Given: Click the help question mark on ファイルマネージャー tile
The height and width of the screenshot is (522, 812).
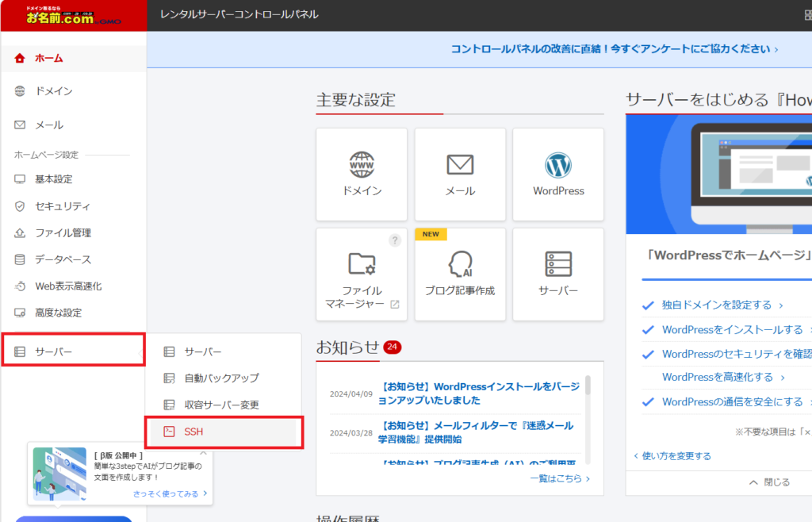Looking at the screenshot, I should 395,240.
